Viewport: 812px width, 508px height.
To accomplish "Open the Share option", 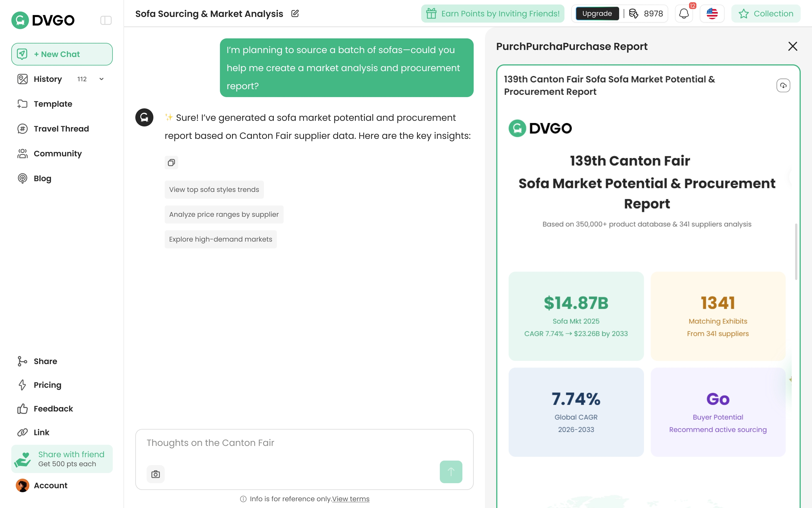I will [x=45, y=361].
